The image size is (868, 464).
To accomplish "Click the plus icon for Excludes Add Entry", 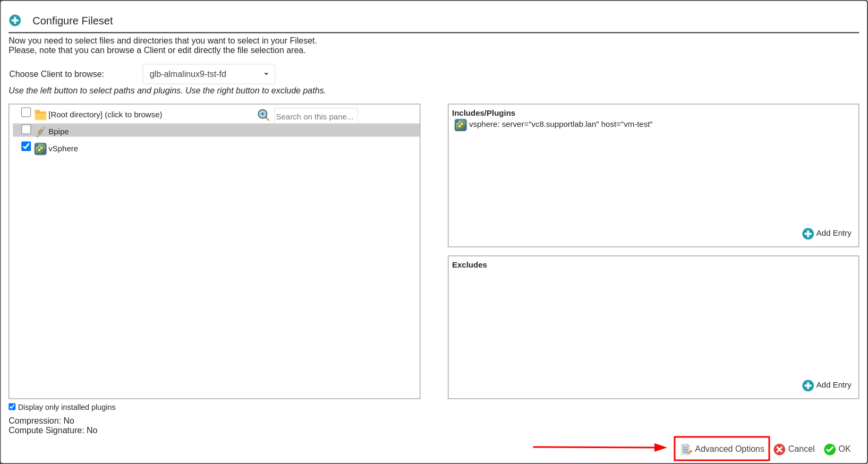I will [808, 385].
